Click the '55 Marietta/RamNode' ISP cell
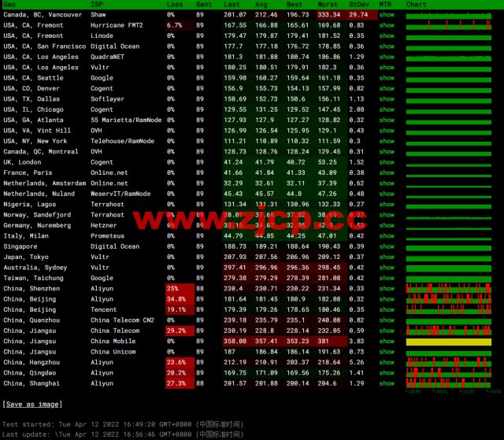 [x=126, y=120]
